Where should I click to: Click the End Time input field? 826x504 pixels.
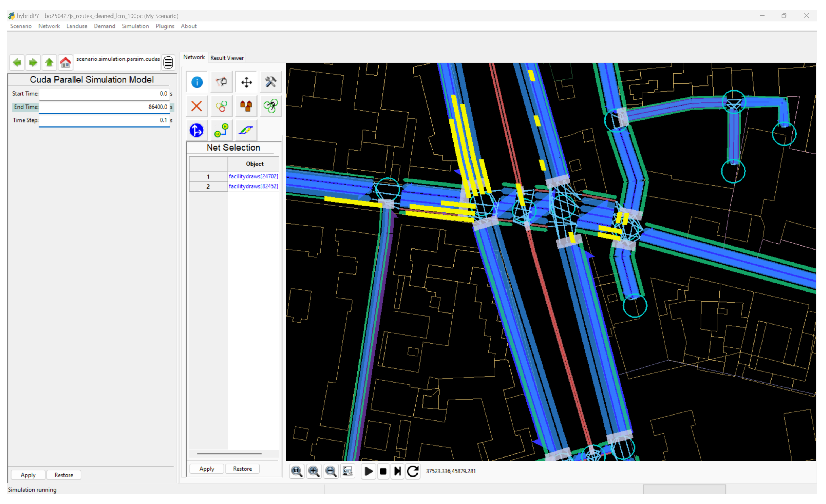104,107
